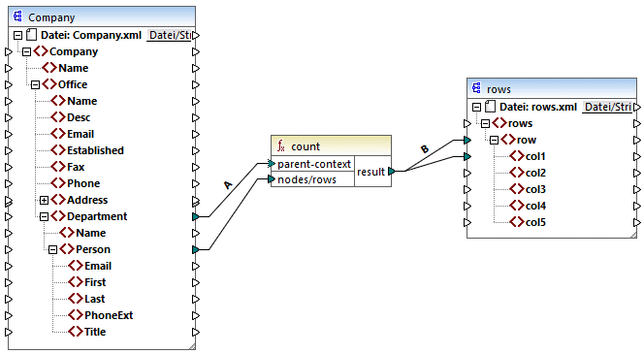Click Datei/String button in rows component
The height and width of the screenshot is (354, 644).
(x=607, y=108)
